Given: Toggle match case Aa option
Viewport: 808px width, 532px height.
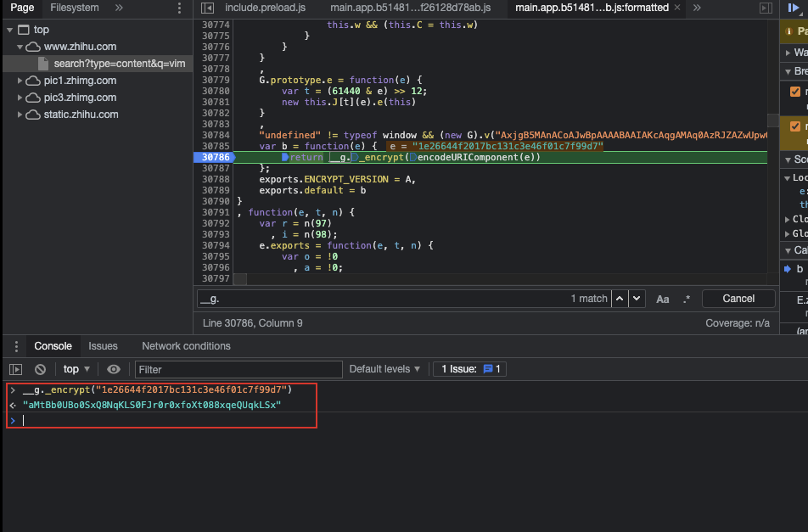Looking at the screenshot, I should pyautogui.click(x=663, y=300).
